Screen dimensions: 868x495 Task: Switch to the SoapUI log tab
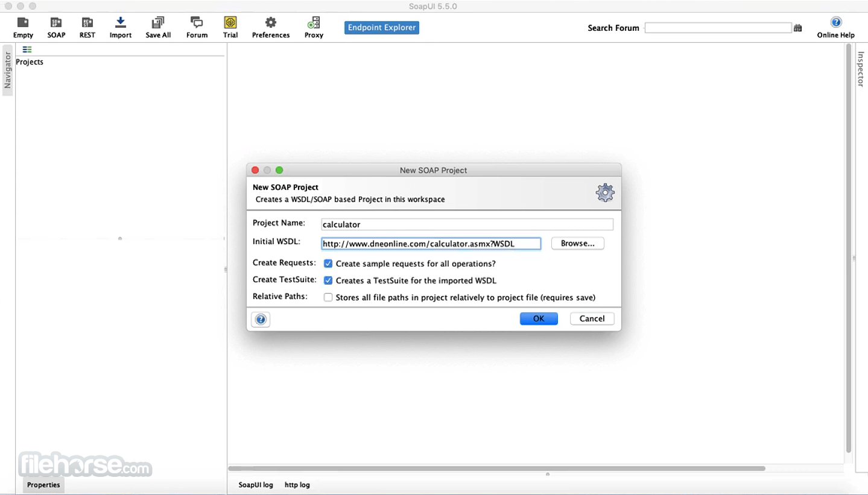[x=256, y=485]
